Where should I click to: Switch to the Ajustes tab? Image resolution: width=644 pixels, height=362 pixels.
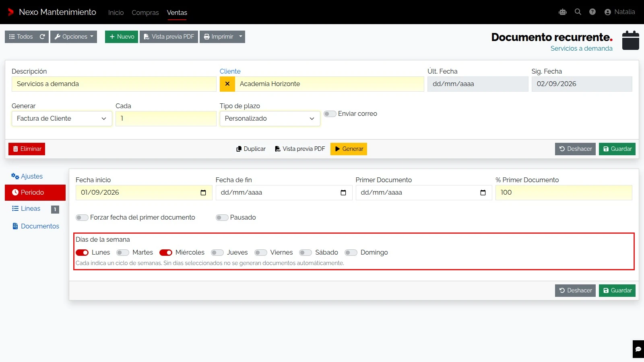[35, 177]
